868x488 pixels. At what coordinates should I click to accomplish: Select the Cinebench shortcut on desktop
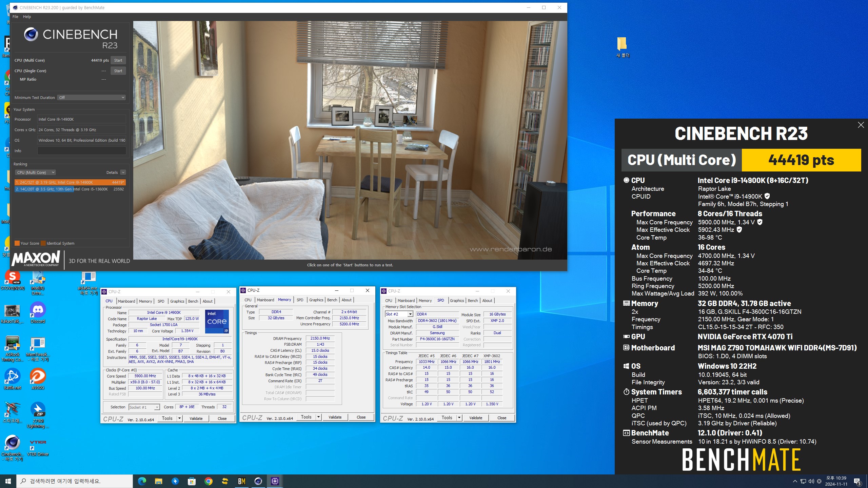[x=13, y=448]
